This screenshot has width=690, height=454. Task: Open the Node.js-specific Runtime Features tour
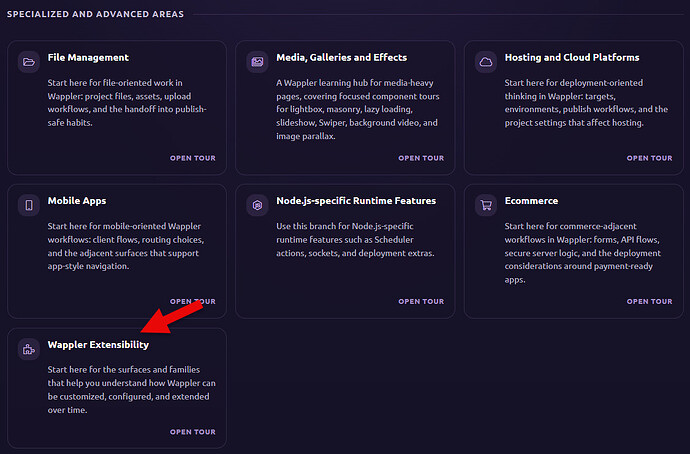pyautogui.click(x=421, y=301)
